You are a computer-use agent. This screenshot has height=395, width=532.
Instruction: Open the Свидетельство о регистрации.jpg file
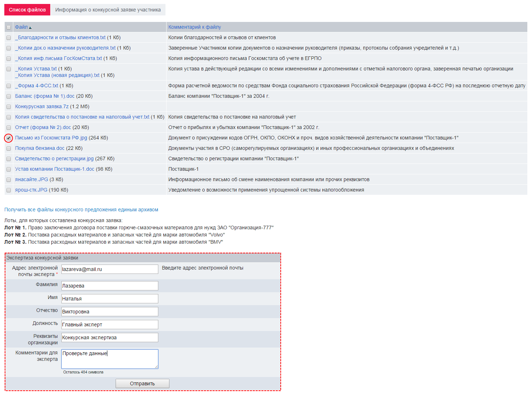tap(54, 159)
